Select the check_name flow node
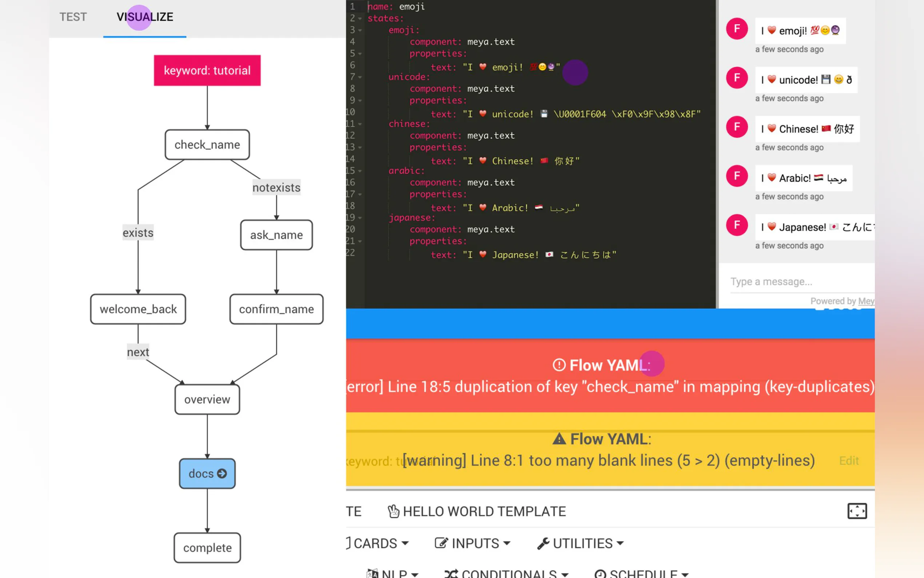The height and width of the screenshot is (578, 924). point(207,145)
